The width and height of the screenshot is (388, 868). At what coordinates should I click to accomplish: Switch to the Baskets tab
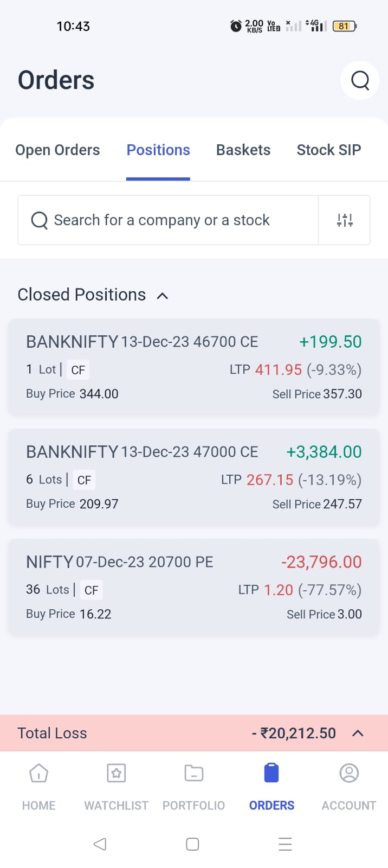coord(243,150)
